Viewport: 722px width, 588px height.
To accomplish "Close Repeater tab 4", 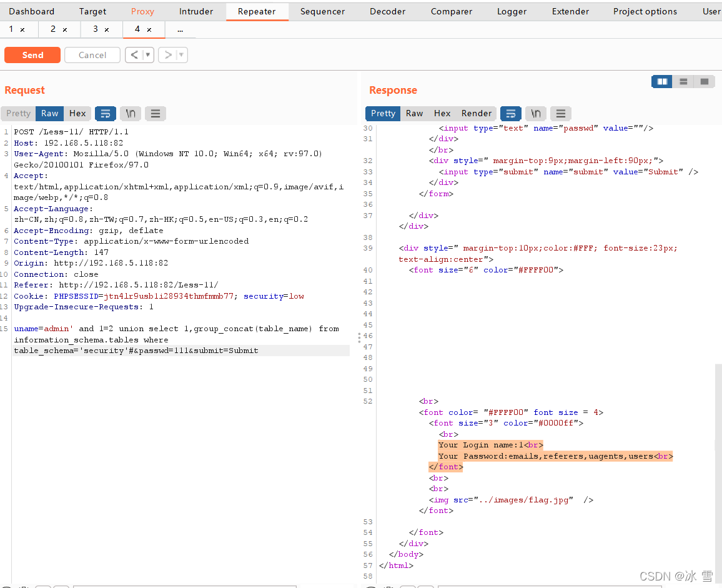I will pos(149,30).
